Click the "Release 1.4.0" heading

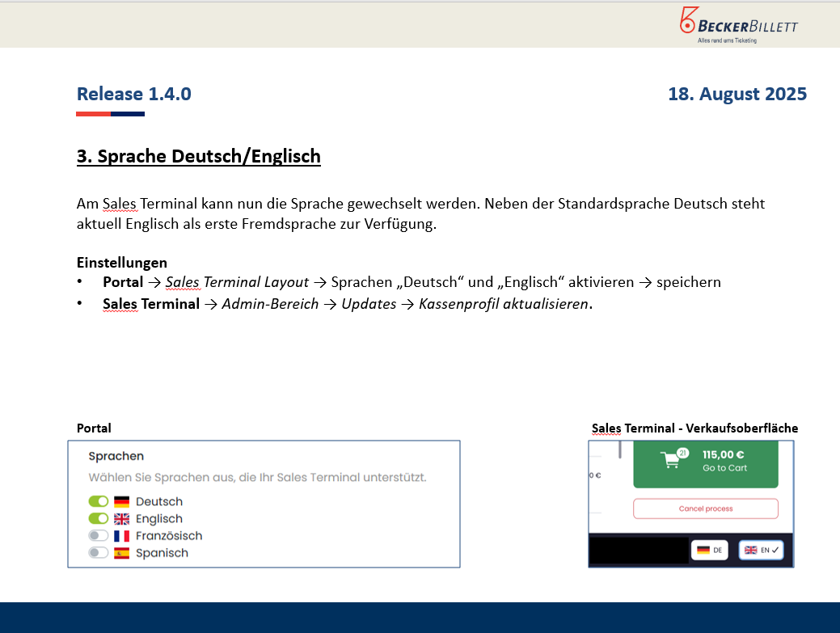[134, 94]
